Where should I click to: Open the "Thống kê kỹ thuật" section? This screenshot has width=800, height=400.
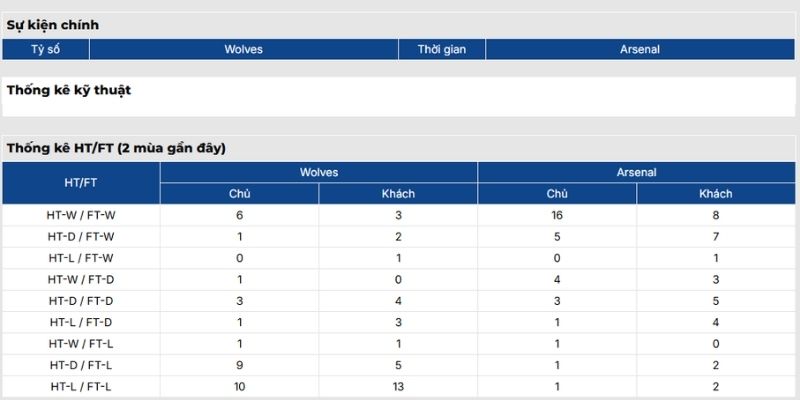[x=69, y=90]
